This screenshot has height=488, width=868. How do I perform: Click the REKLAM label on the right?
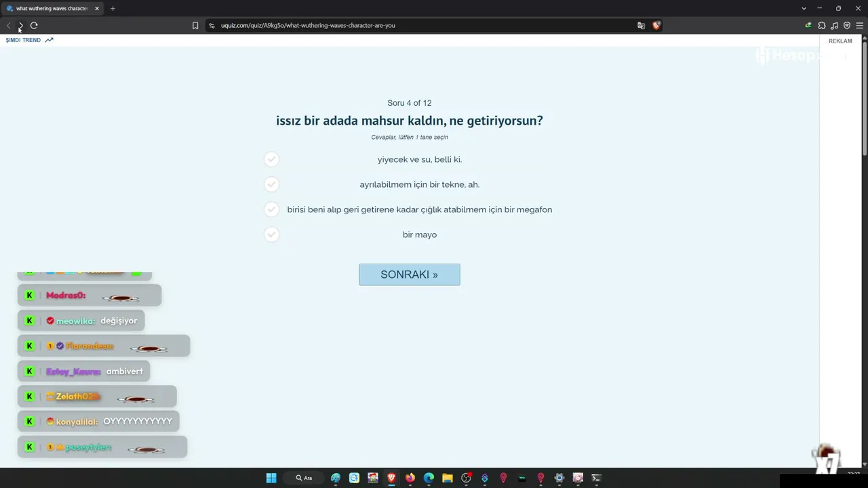pyautogui.click(x=840, y=41)
